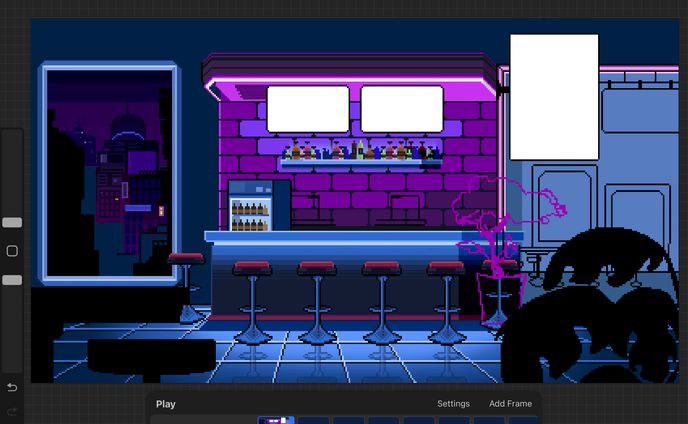Start animation playback with Play
688x424 pixels.
click(x=165, y=404)
